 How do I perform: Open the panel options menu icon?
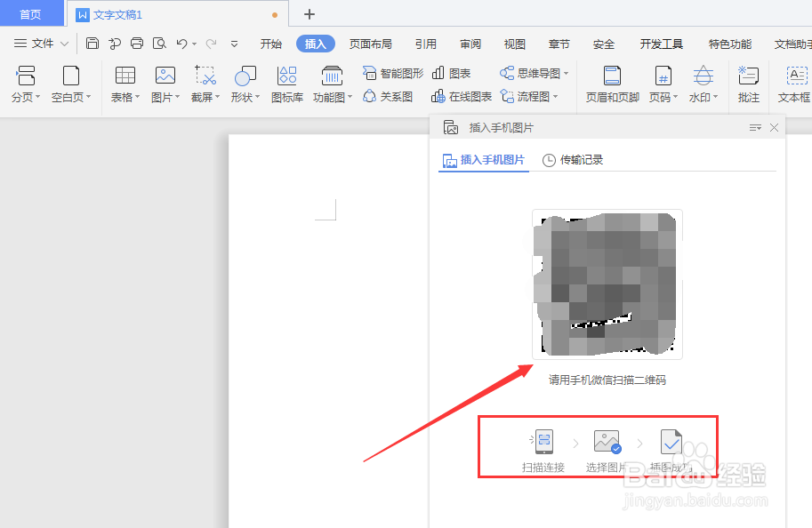click(x=755, y=127)
